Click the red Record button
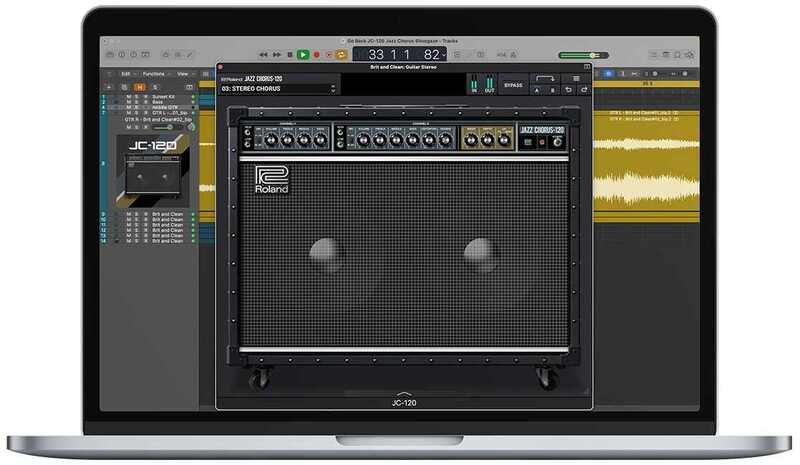The height and width of the screenshot is (465, 800). (x=316, y=54)
